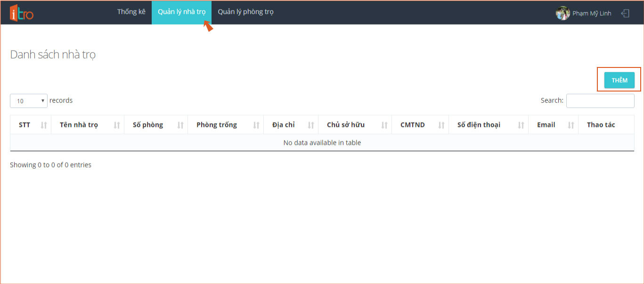Sort by Số điện thoại column icon
This screenshot has width=644, height=284.
coord(521,125)
